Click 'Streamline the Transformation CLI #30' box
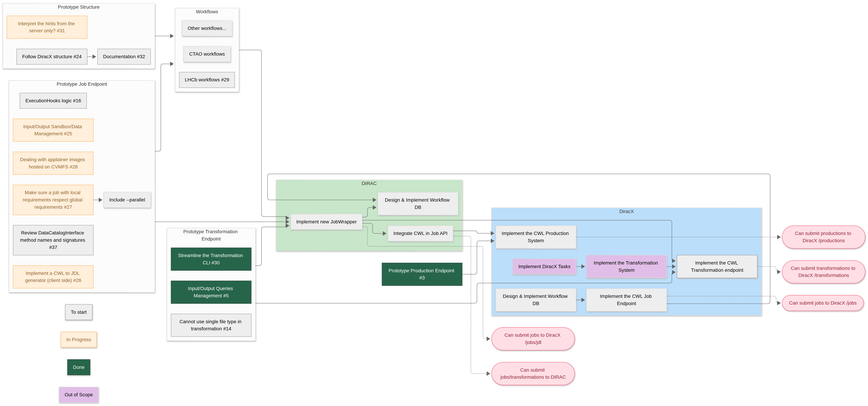 point(211,259)
